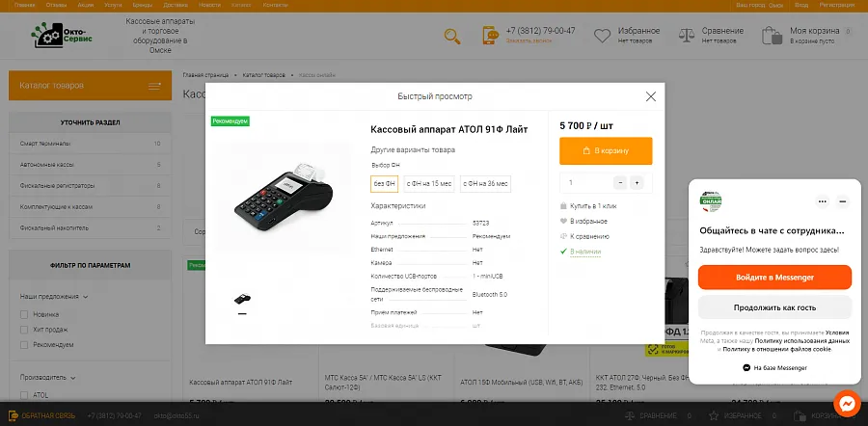Decrease quantity with minus button
The image size is (868, 426).
[x=620, y=182]
